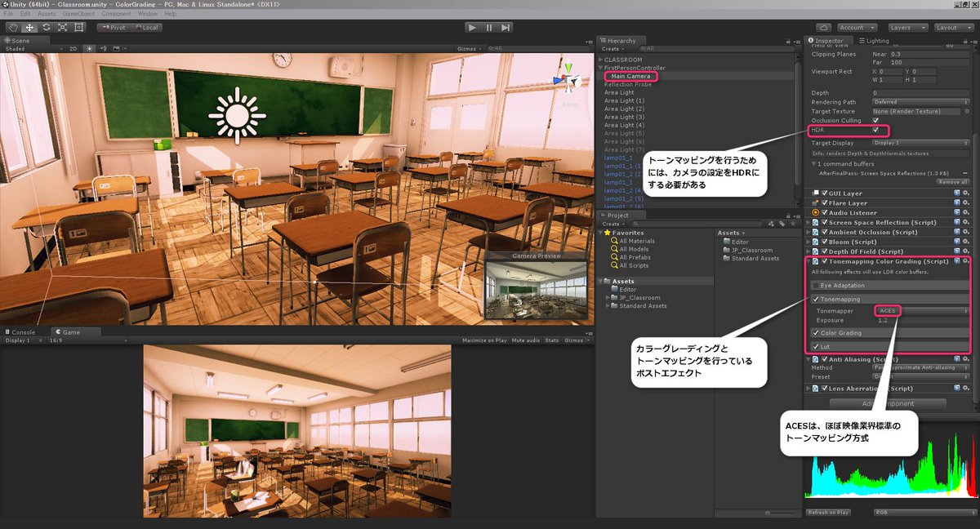Screen dimensions: 980x529
Task: Open the Rendering Path Deferred dropdown
Action: (x=920, y=102)
